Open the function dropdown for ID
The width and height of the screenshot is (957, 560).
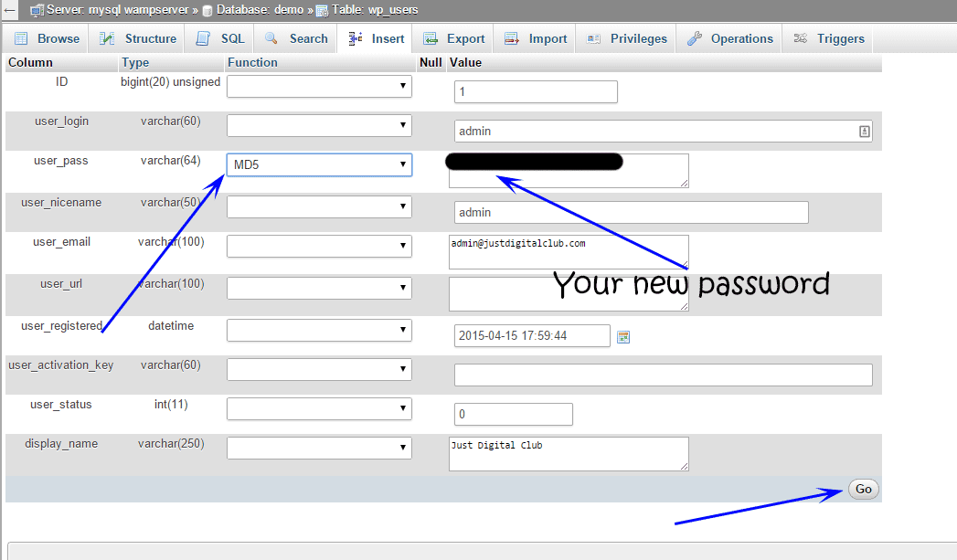pyautogui.click(x=319, y=86)
